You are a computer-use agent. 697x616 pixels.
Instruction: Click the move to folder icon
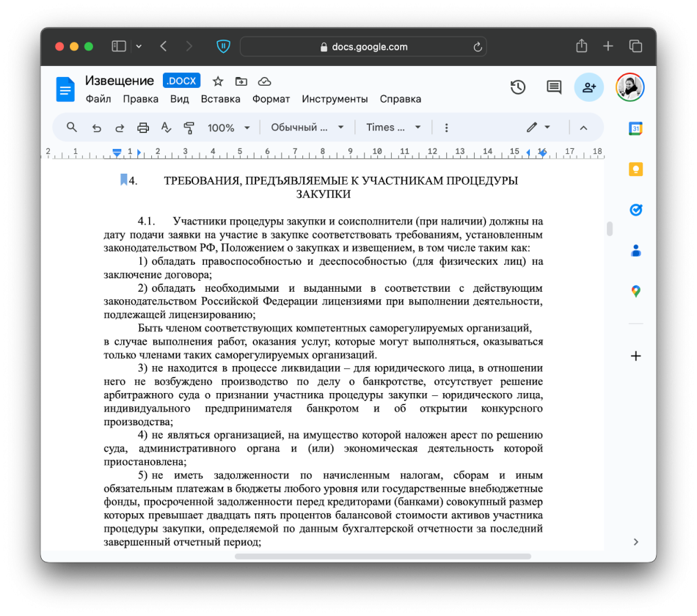241,81
